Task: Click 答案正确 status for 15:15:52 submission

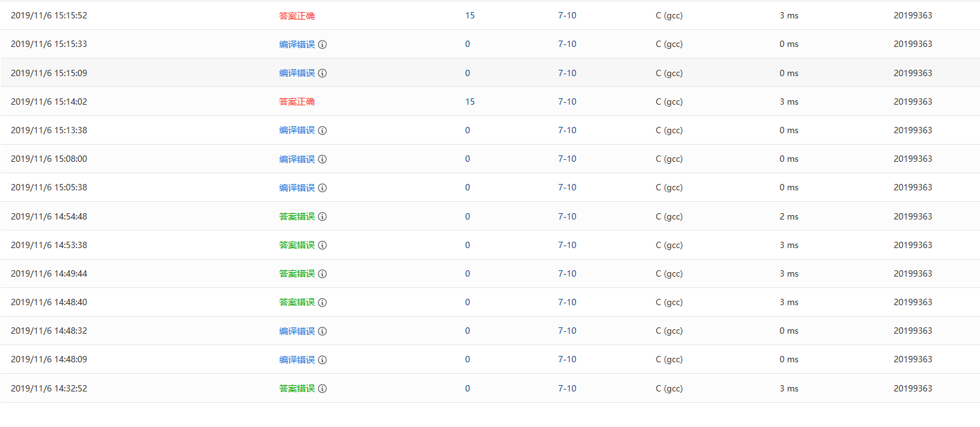Action: click(x=297, y=16)
